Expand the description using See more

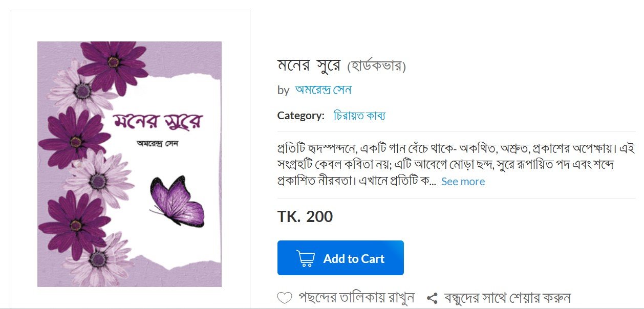462,181
